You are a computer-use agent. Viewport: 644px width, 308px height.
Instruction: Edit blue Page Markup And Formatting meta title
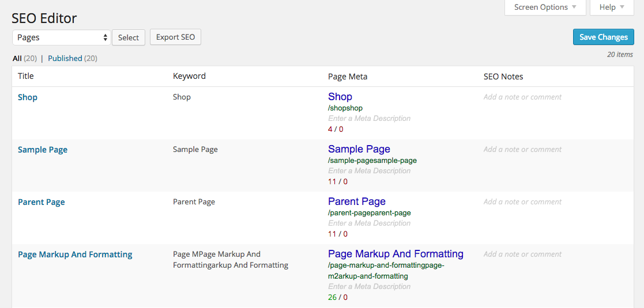pos(396,254)
